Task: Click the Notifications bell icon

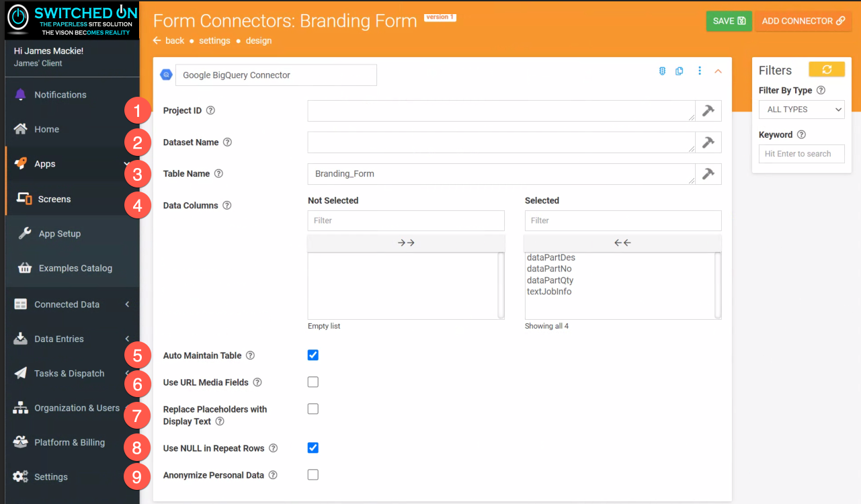Action: tap(21, 95)
